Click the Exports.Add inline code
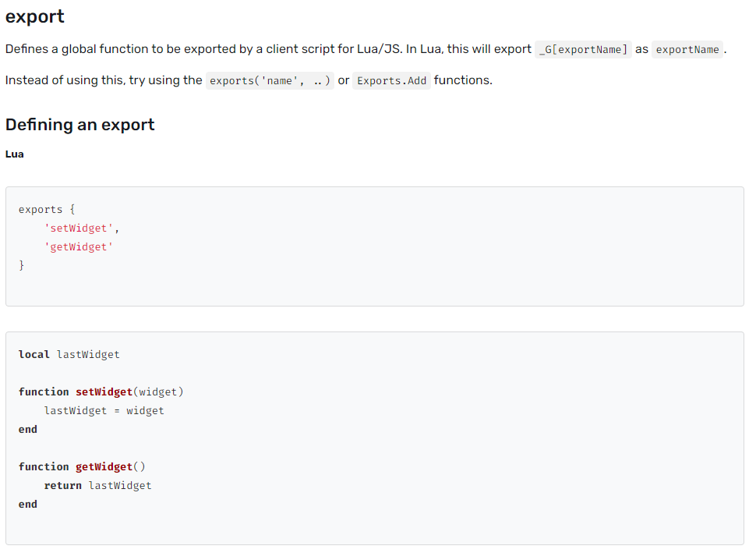 coord(391,80)
